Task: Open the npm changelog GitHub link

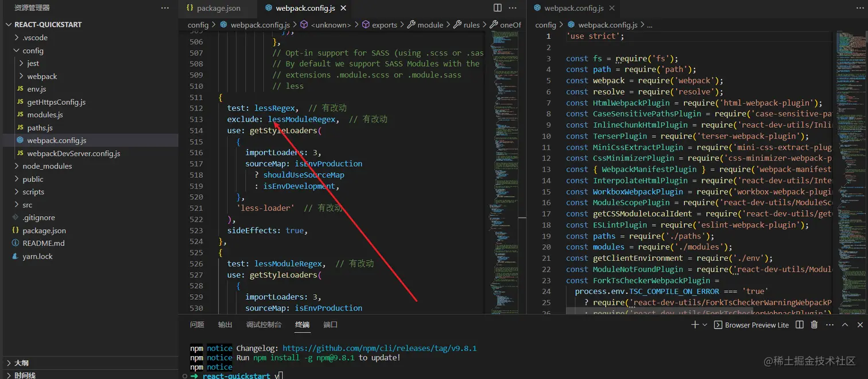Action: pyautogui.click(x=379, y=348)
